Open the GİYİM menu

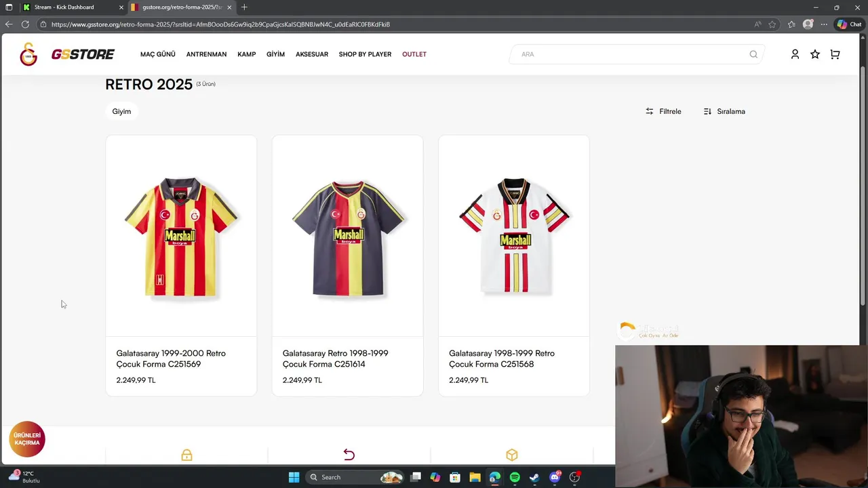pyautogui.click(x=275, y=54)
